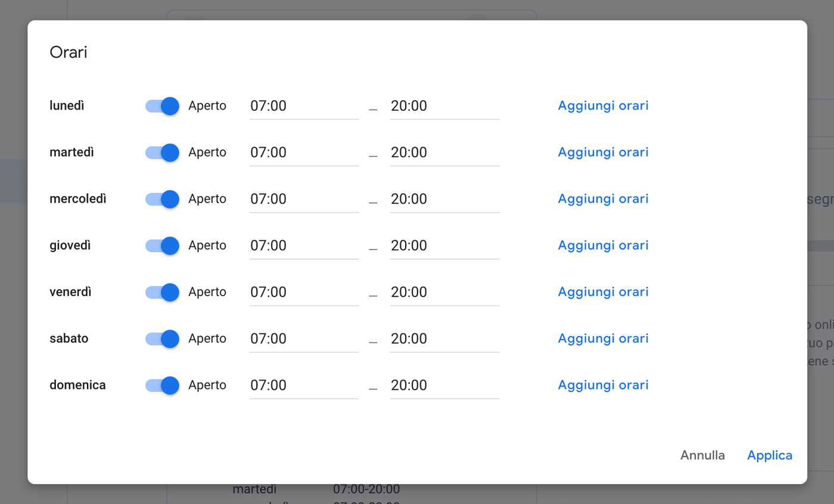Screen dimensions: 834x504
Task: Select venerdì opening time 07:00
Action: click(304, 292)
